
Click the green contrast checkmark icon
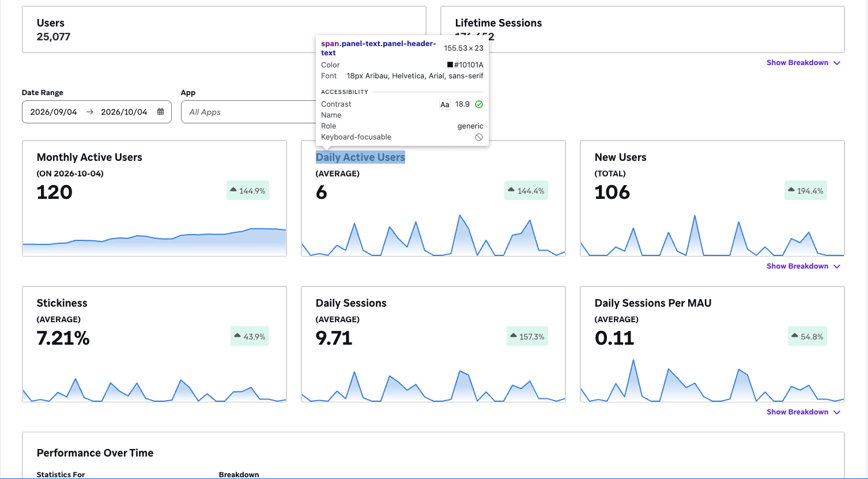tap(479, 104)
